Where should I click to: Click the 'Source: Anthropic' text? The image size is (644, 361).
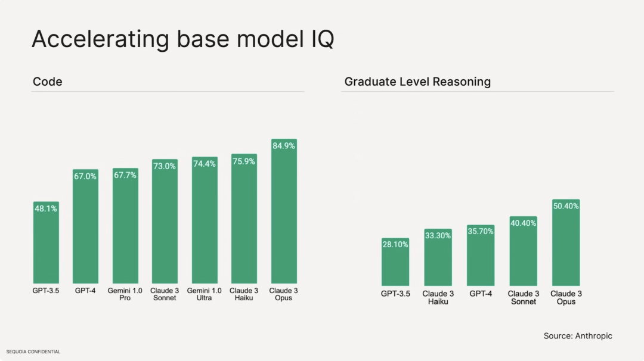click(x=578, y=335)
